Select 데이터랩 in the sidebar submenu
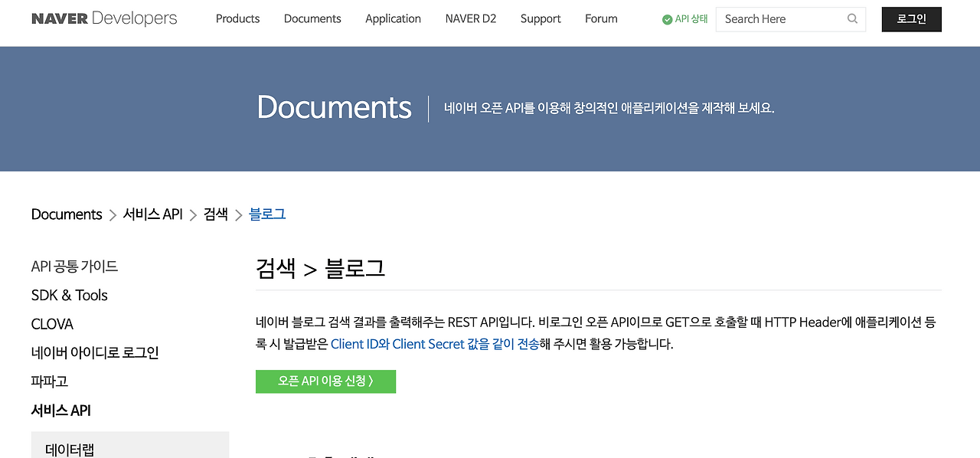 [70, 450]
